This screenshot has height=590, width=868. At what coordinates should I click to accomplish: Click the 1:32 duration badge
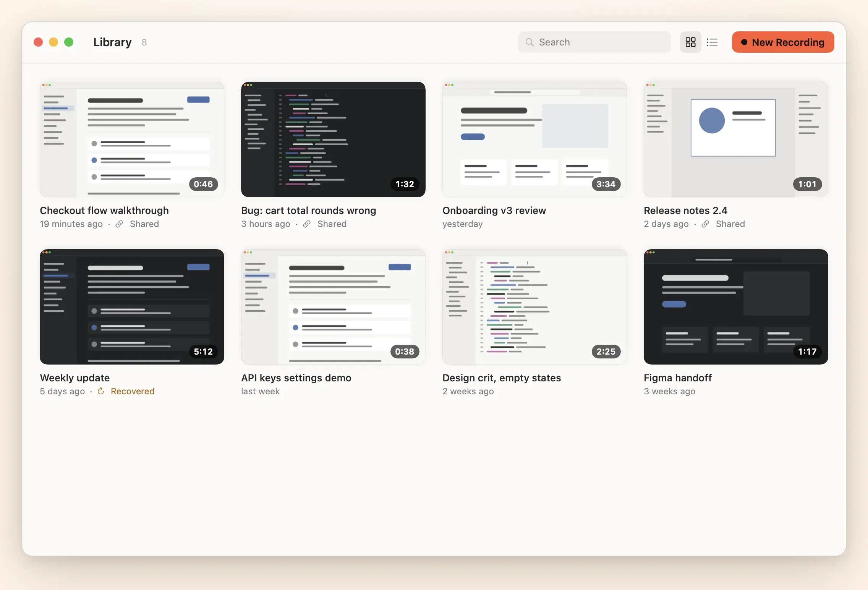405,184
